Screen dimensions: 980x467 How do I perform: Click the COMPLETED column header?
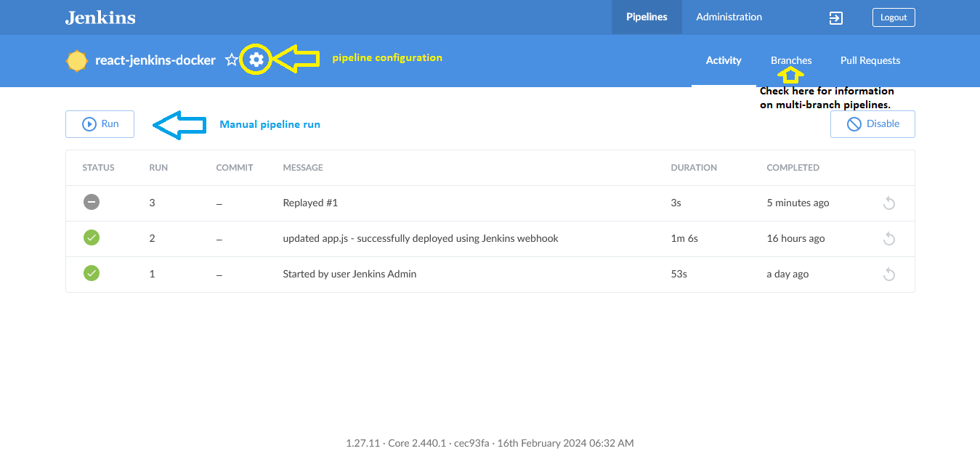793,168
